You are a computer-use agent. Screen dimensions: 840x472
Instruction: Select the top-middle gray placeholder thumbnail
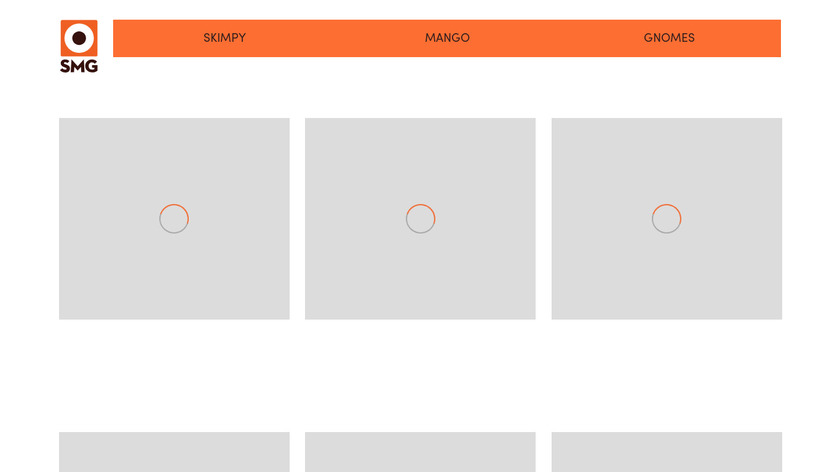tap(421, 219)
